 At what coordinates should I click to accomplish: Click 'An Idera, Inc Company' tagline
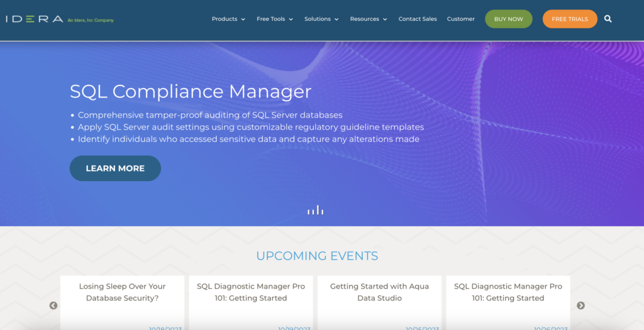(91, 20)
